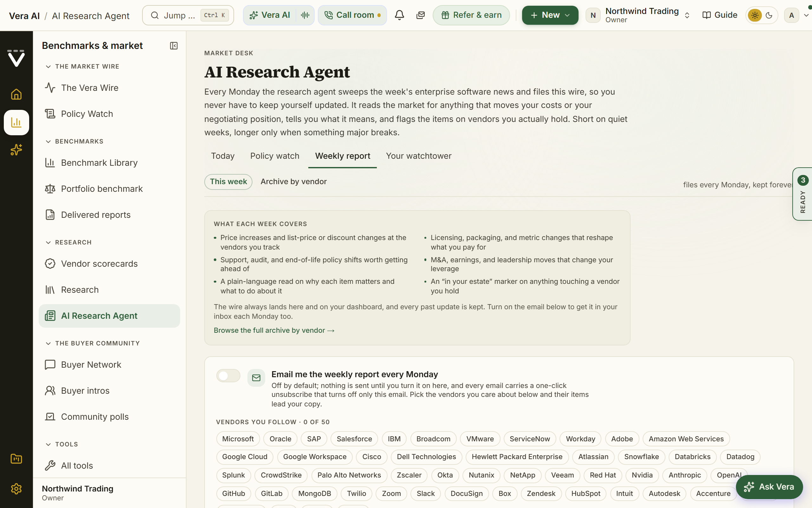
Task: Follow the Salesforce vendor chip
Action: point(354,439)
